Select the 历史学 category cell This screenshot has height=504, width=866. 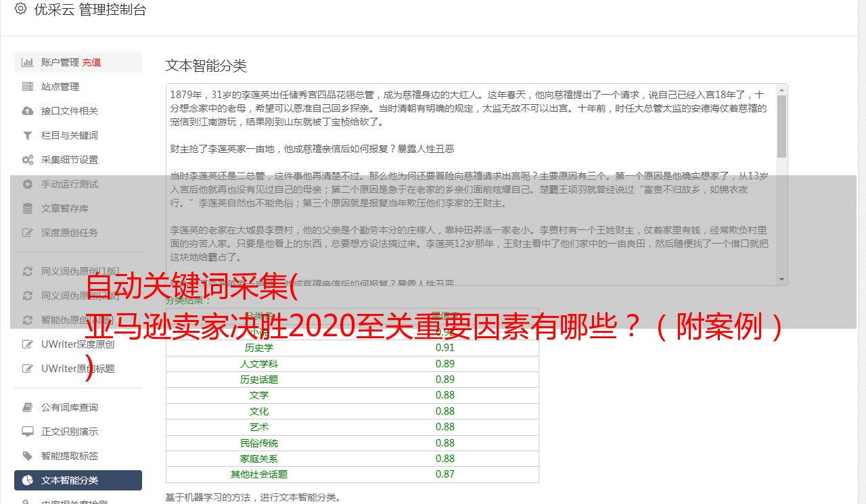259,348
